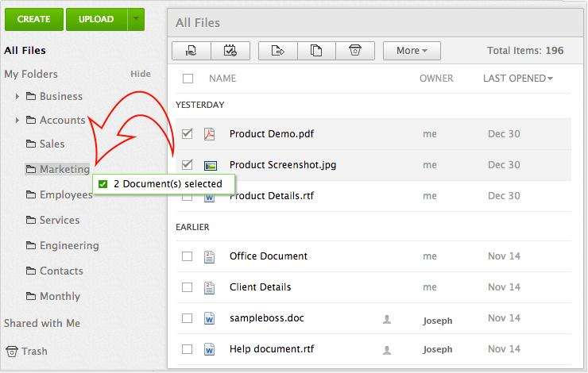Select the Engineering folder
Screen dimensions: 588x373
pyautogui.click(x=69, y=246)
